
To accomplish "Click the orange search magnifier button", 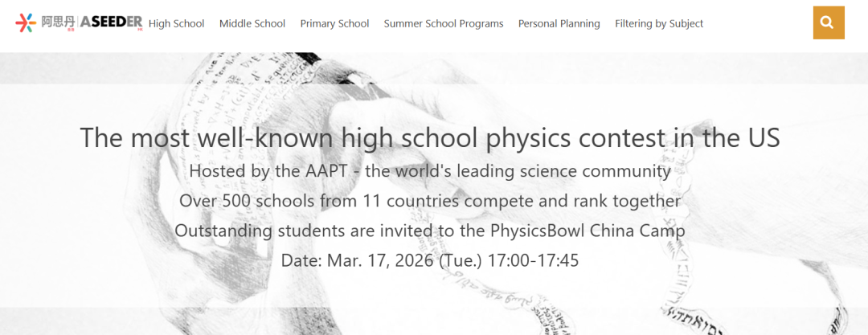I will [x=829, y=22].
